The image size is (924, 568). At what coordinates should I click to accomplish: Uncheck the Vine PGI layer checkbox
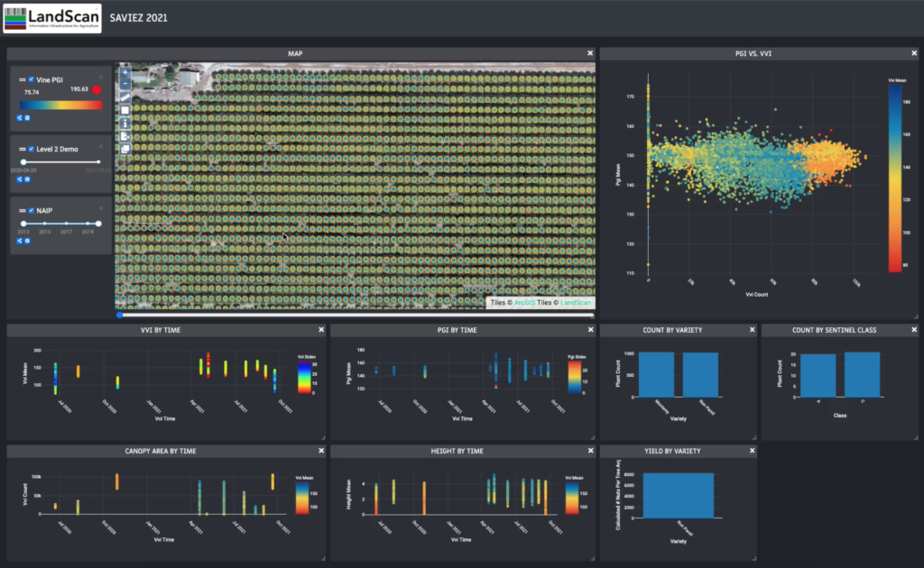click(31, 79)
